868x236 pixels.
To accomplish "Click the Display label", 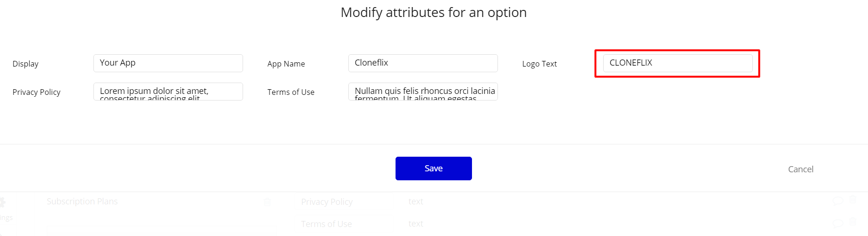I will (x=25, y=64).
